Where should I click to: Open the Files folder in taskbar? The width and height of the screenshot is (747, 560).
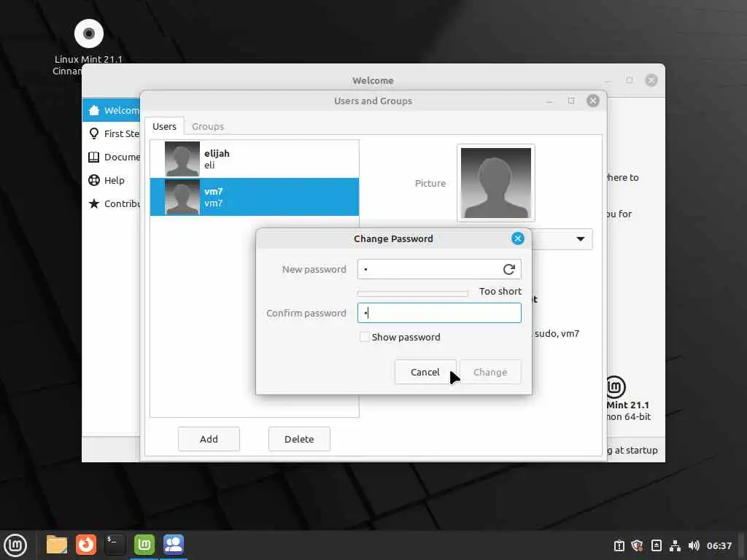coord(57,545)
